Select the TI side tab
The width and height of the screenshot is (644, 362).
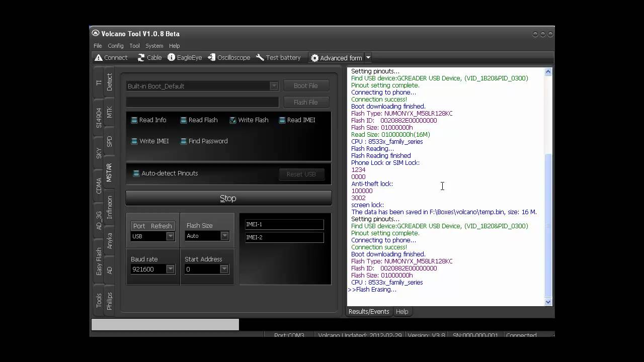click(99, 82)
